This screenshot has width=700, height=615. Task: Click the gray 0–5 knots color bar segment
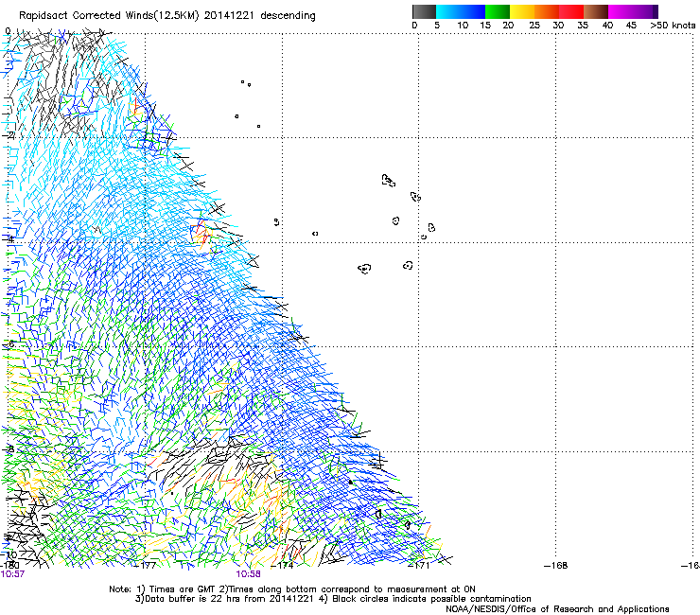tap(424, 11)
